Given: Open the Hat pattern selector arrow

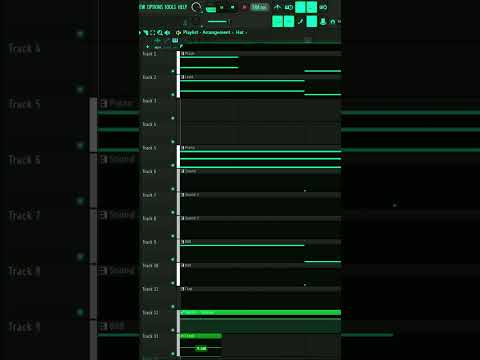Looking at the screenshot, I should coord(246,33).
